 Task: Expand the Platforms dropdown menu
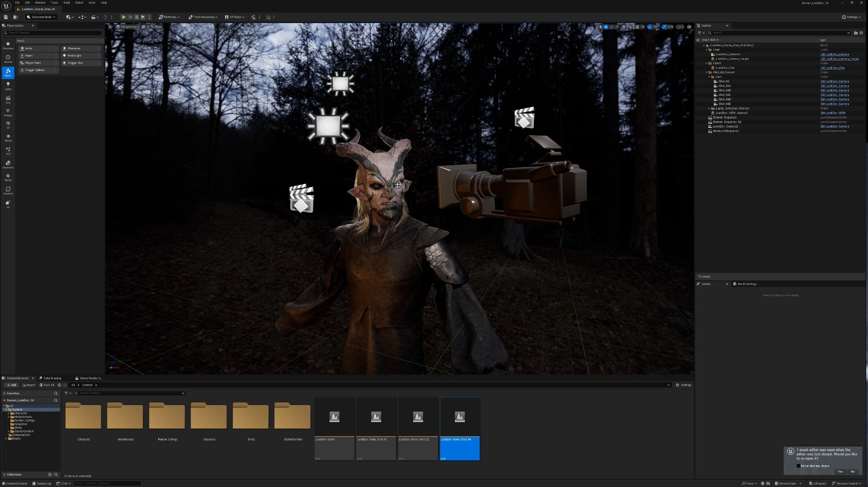tap(169, 17)
